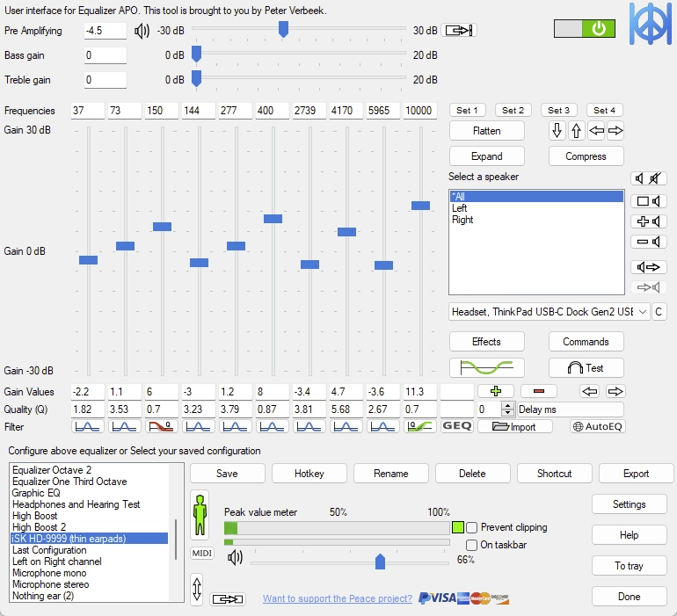Mute the selected speaker with mute icon
Viewport: 677px width, 616px height.
648,178
